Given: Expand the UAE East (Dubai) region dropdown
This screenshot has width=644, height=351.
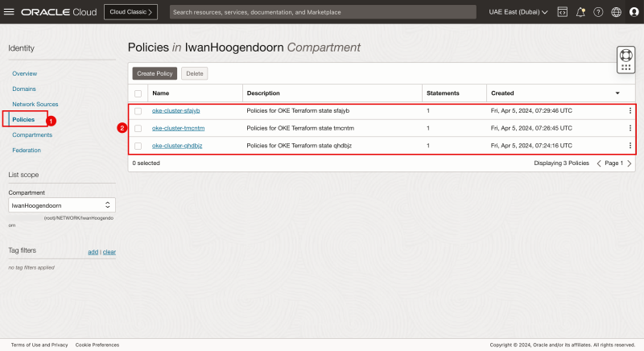Looking at the screenshot, I should [518, 13].
